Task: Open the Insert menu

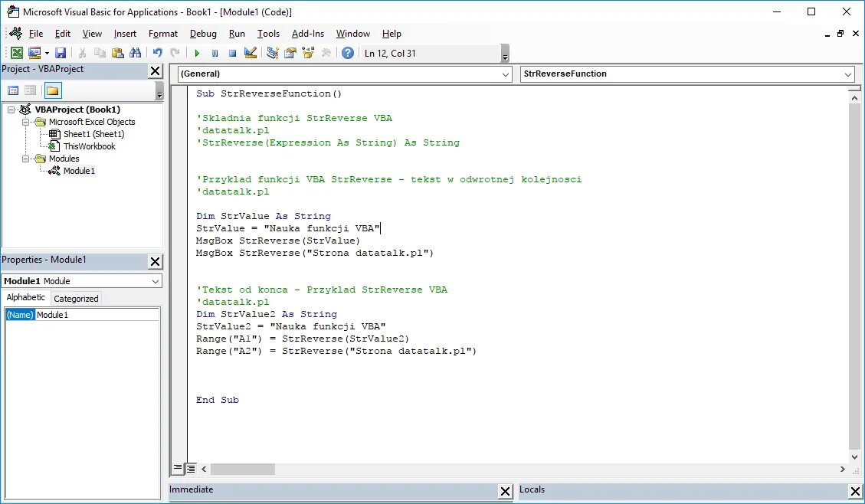Action: point(125,34)
